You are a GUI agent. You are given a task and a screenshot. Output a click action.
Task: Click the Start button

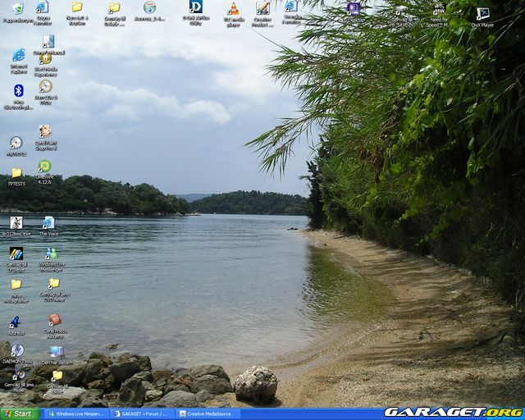tap(19, 413)
